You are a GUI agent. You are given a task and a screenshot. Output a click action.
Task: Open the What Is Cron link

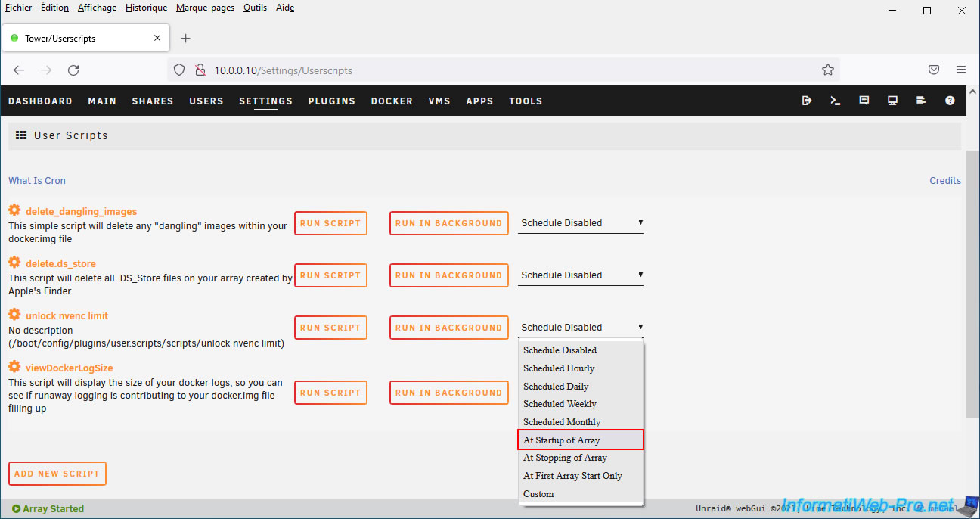tap(37, 180)
